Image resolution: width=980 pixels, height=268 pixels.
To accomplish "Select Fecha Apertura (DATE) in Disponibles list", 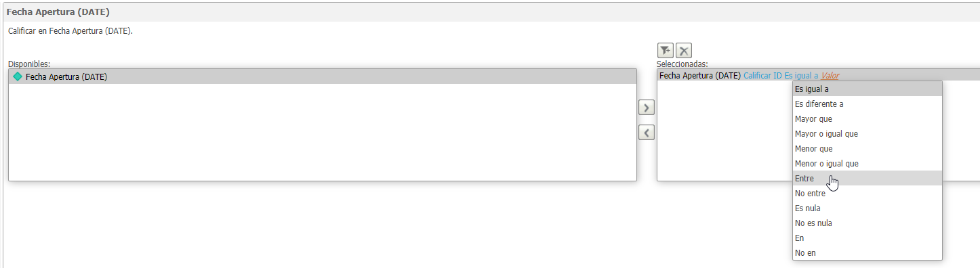I will coord(322,76).
